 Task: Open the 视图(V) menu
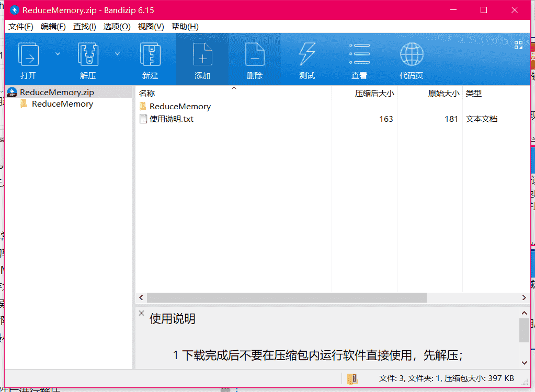pyautogui.click(x=151, y=27)
